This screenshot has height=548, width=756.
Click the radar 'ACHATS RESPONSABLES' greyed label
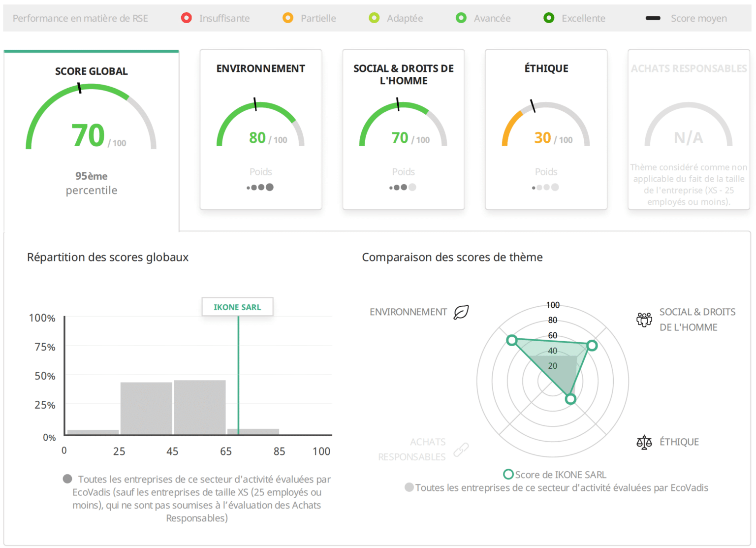tap(412, 449)
